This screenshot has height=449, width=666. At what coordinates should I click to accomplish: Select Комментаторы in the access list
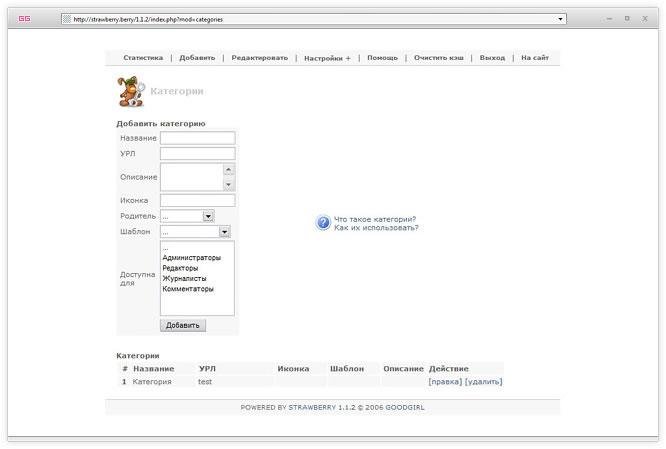click(x=188, y=289)
